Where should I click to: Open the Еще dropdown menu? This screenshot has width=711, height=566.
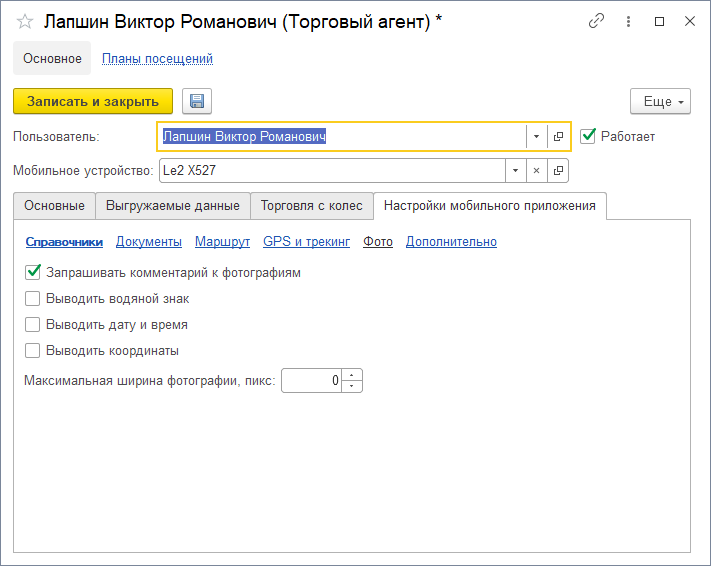[660, 101]
